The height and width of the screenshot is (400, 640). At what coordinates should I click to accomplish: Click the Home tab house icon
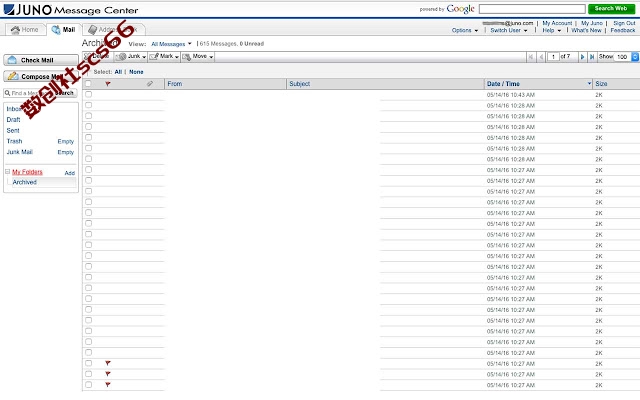coord(16,29)
